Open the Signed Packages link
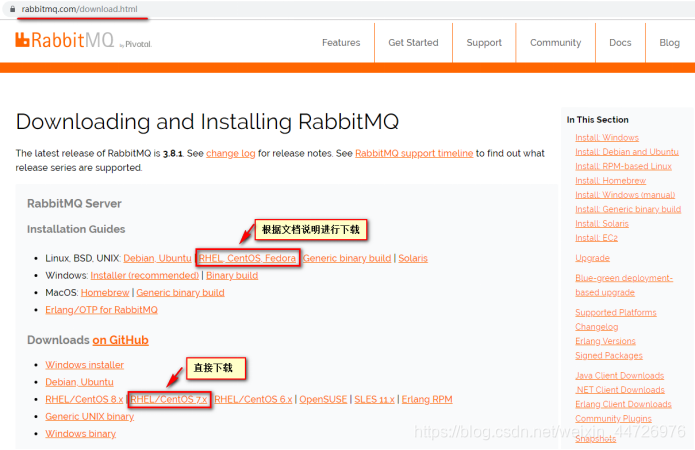Image resolution: width=695 pixels, height=450 pixels. coord(609,356)
